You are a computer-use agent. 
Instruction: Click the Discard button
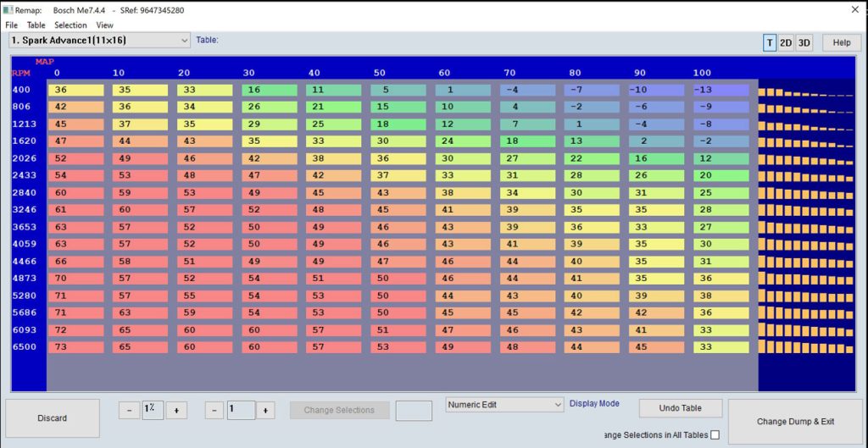pyautogui.click(x=52, y=418)
